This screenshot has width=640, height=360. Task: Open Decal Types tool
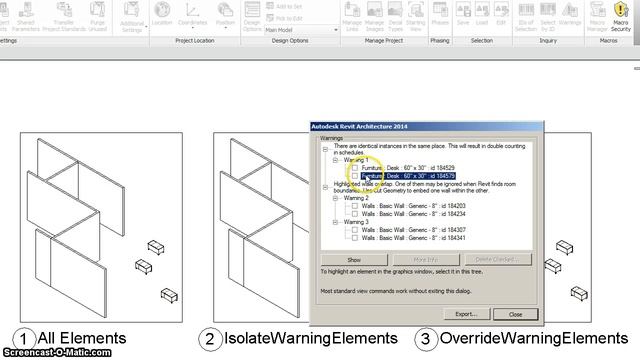[x=395, y=16]
